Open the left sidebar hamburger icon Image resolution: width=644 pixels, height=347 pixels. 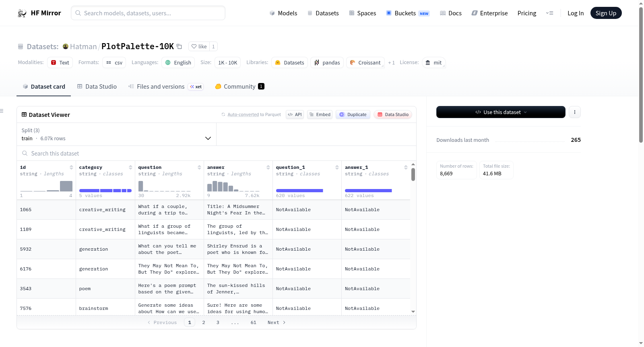pyautogui.click(x=2, y=111)
